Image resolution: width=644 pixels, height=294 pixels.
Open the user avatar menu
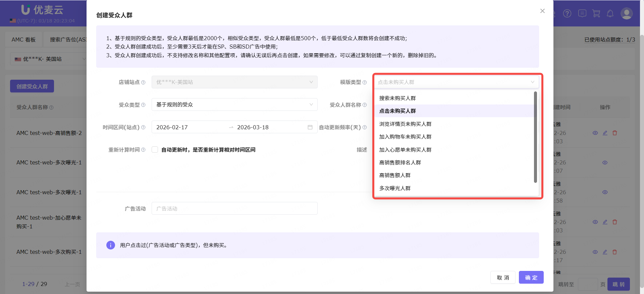click(627, 13)
